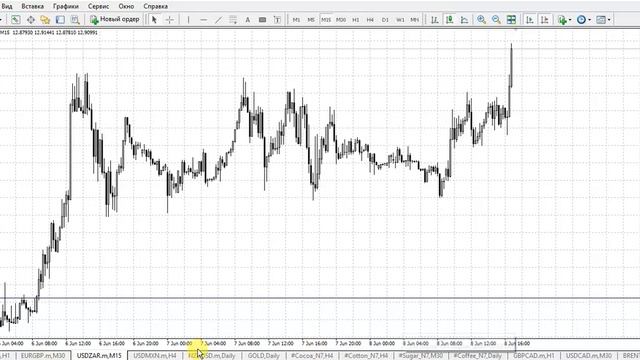Toggle Auto Scroll chart icon

(x=530, y=20)
